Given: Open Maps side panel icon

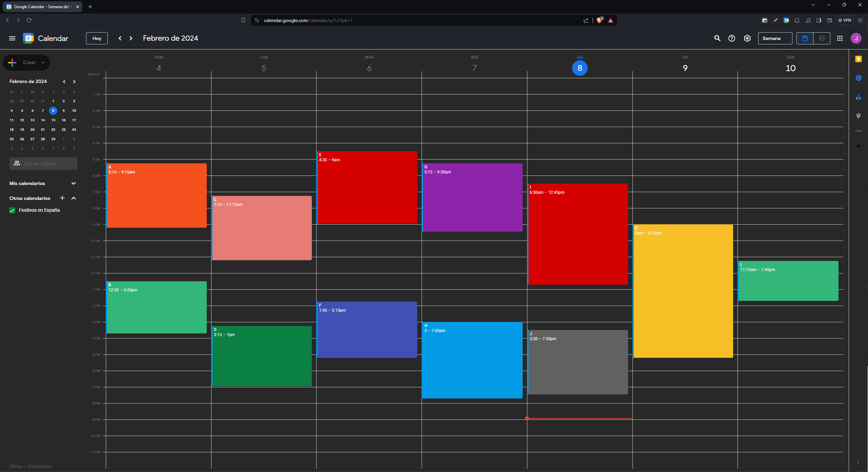Looking at the screenshot, I should click(x=859, y=116).
